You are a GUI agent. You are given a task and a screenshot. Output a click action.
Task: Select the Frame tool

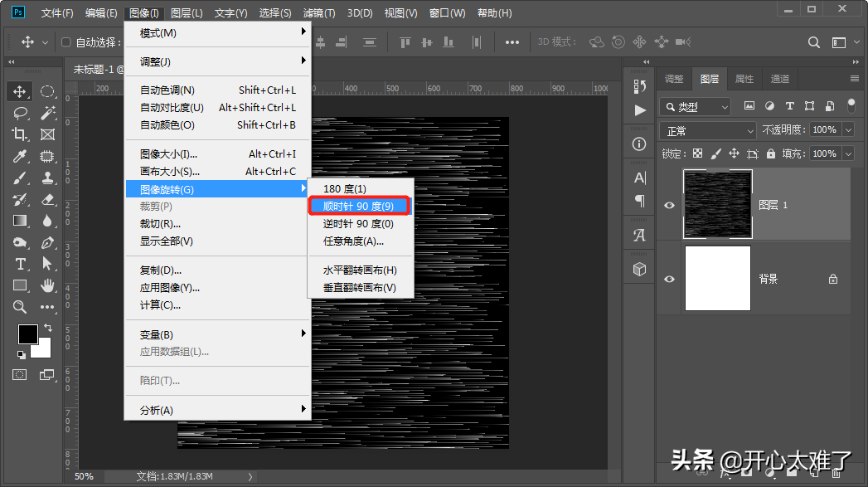47,134
